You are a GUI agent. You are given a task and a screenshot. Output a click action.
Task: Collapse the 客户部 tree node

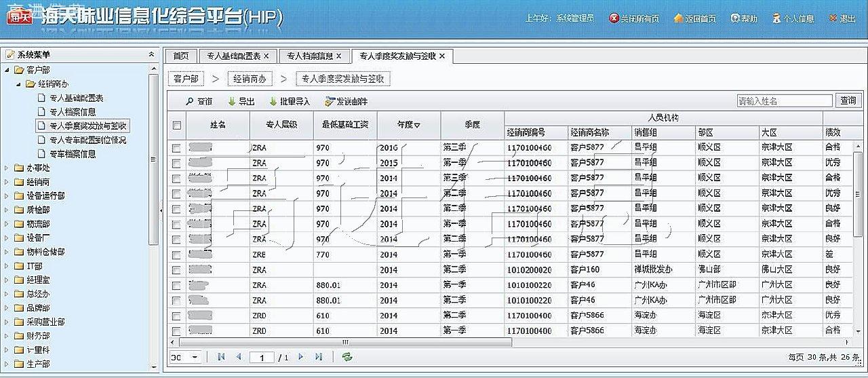coord(7,71)
